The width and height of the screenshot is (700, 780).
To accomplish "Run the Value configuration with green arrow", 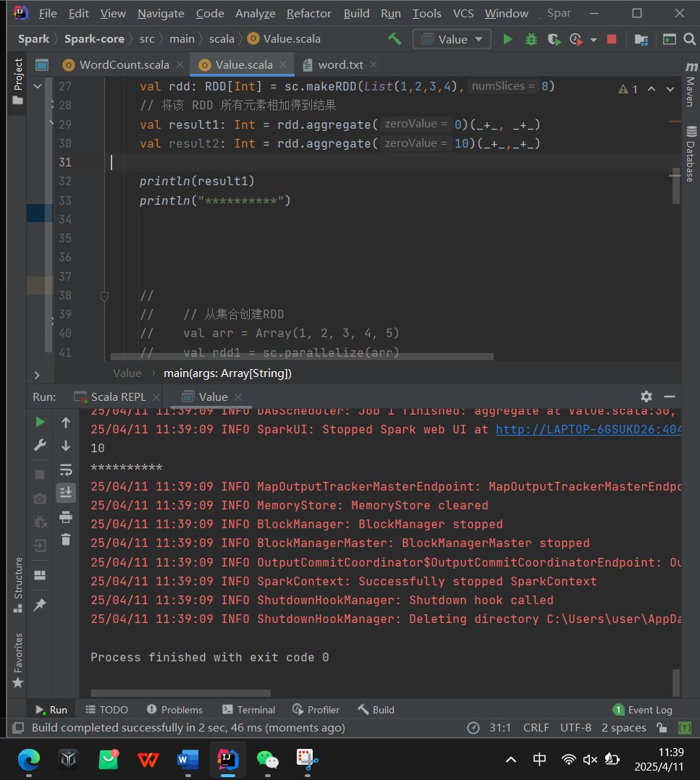I will 507,39.
